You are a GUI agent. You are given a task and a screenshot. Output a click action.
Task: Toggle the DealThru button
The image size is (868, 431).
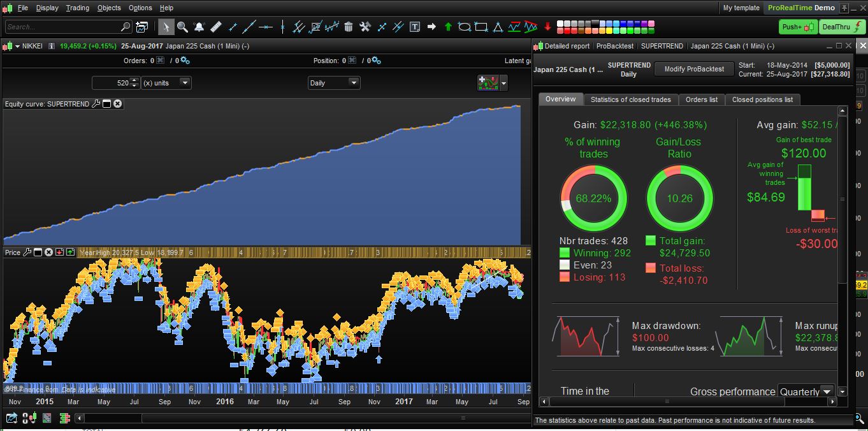point(843,27)
